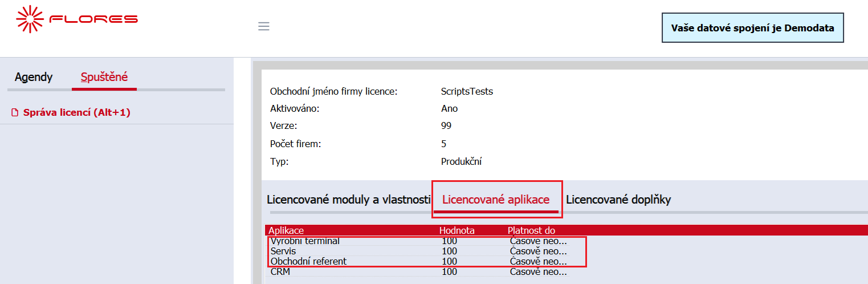Click the Produkční license type value
Image resolution: width=868 pixels, height=284 pixels.
click(x=461, y=161)
